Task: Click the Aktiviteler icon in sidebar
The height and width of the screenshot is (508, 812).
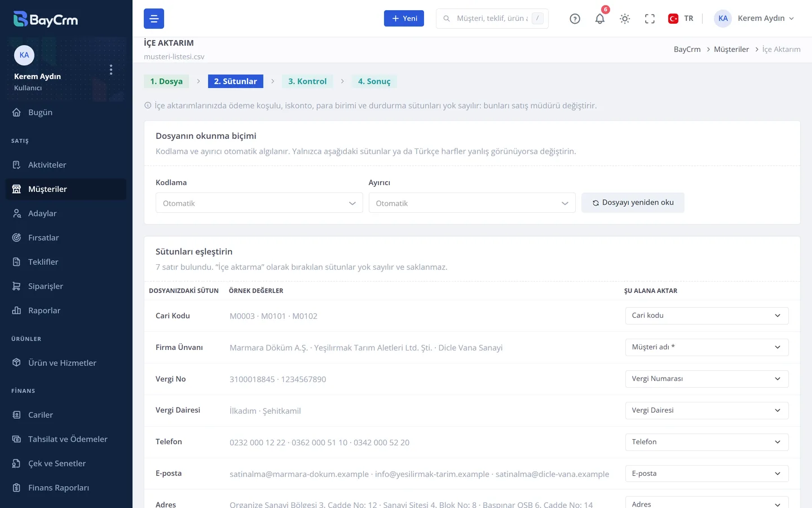Action: (x=17, y=165)
